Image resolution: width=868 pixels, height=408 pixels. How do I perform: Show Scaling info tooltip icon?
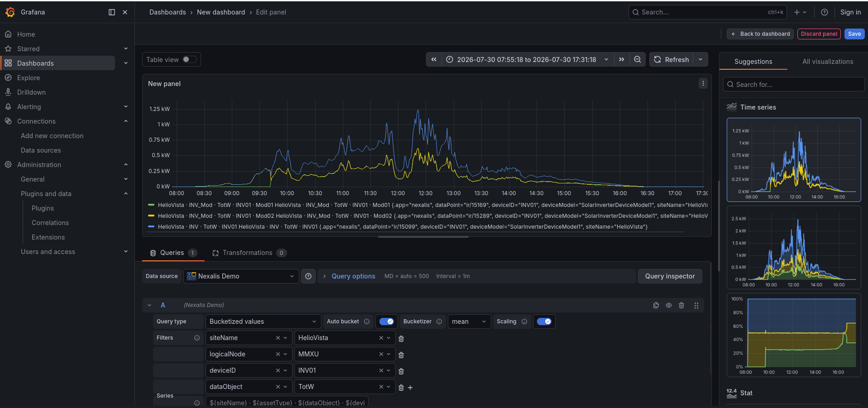pyautogui.click(x=524, y=322)
